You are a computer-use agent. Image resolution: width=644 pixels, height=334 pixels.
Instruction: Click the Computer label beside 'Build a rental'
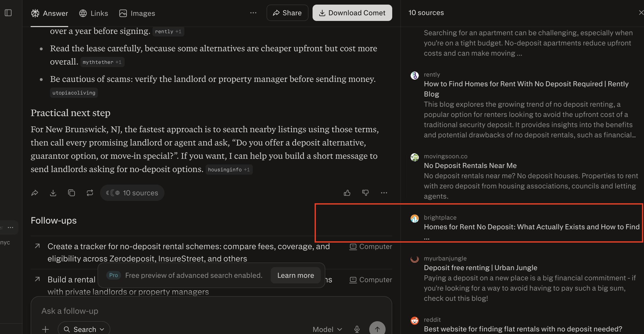pyautogui.click(x=371, y=280)
